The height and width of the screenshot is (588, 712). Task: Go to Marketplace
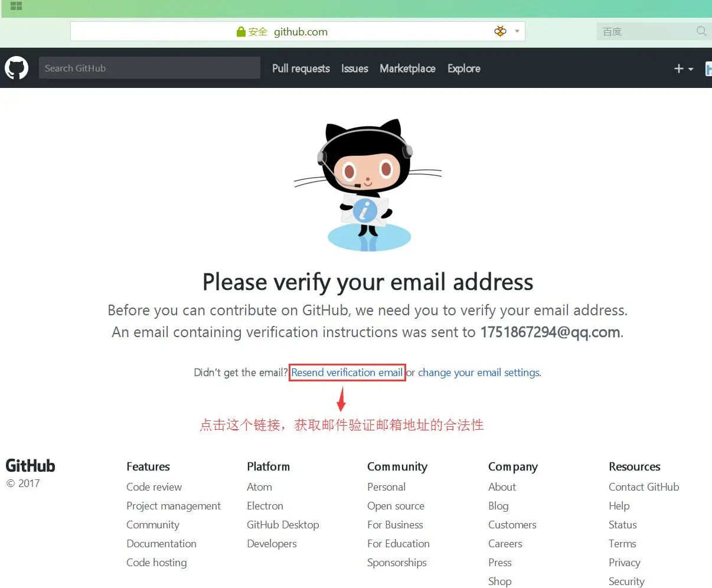tap(408, 68)
